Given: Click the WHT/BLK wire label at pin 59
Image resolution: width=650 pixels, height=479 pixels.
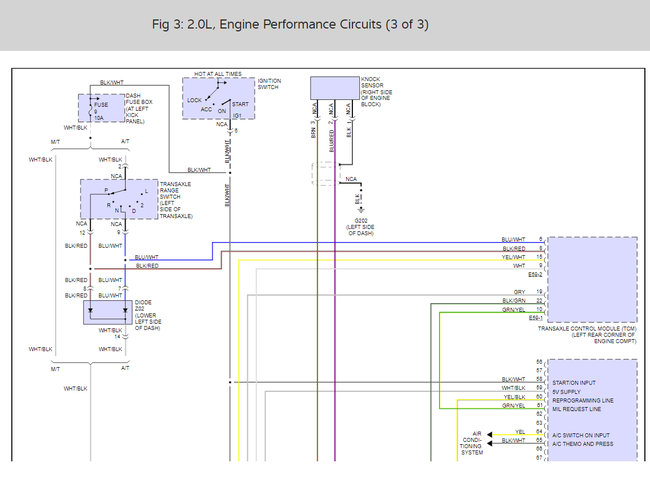Looking at the screenshot, I should pos(513,388).
